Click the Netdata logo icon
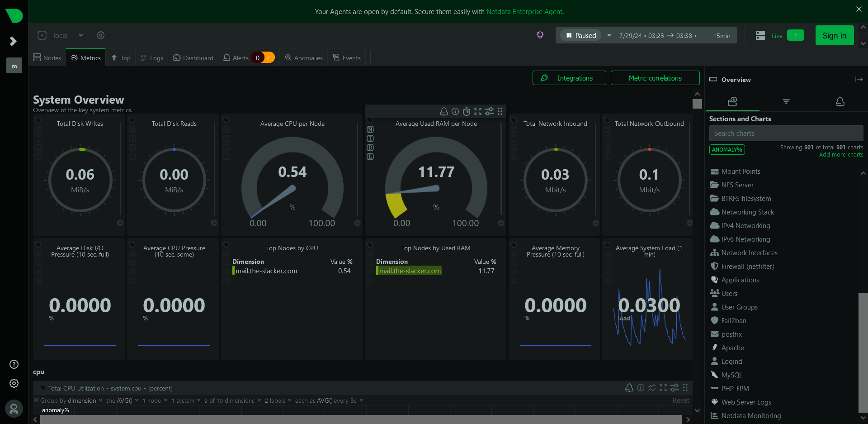 pyautogui.click(x=14, y=15)
